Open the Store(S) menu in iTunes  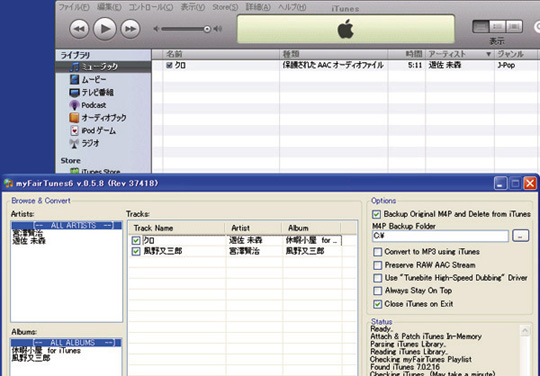(225, 7)
